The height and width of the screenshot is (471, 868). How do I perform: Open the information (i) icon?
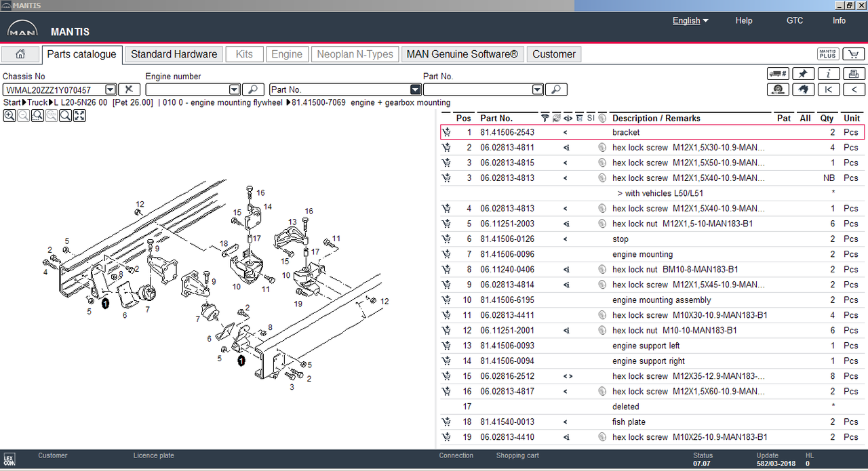[829, 74]
